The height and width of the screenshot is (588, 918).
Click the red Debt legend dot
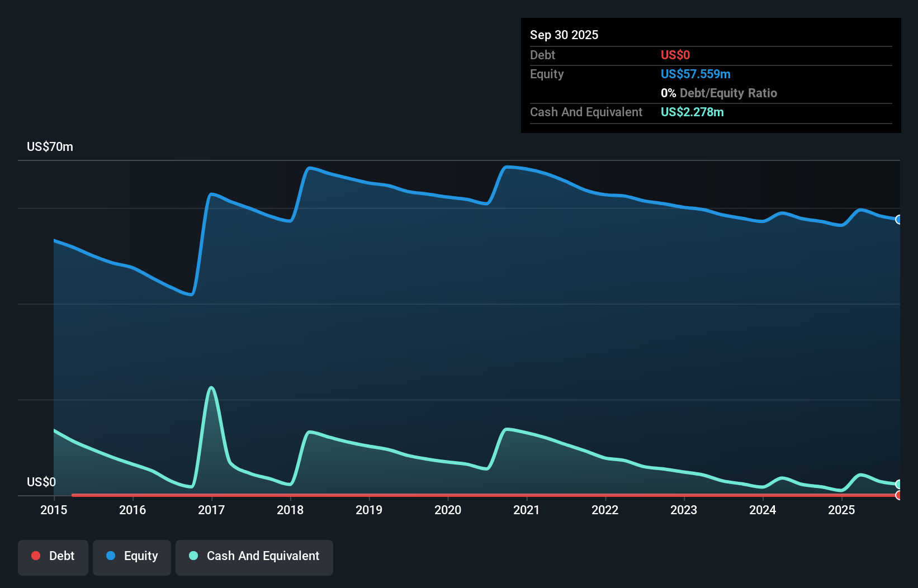[35, 556]
